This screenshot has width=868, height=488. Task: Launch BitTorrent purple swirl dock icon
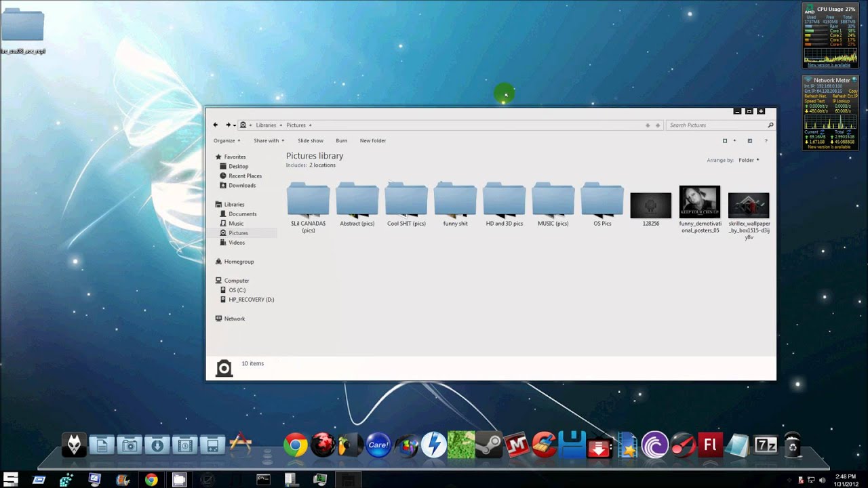(x=654, y=445)
